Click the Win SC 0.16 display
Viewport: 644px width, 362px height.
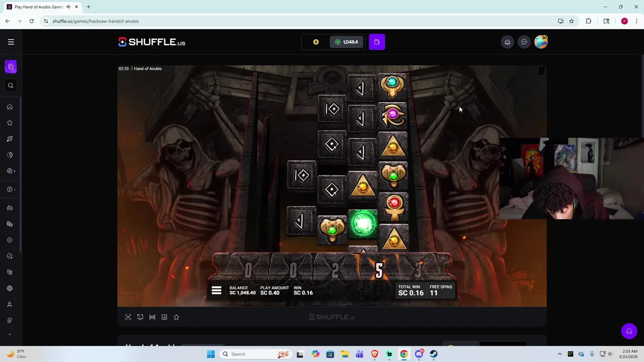[303, 291]
